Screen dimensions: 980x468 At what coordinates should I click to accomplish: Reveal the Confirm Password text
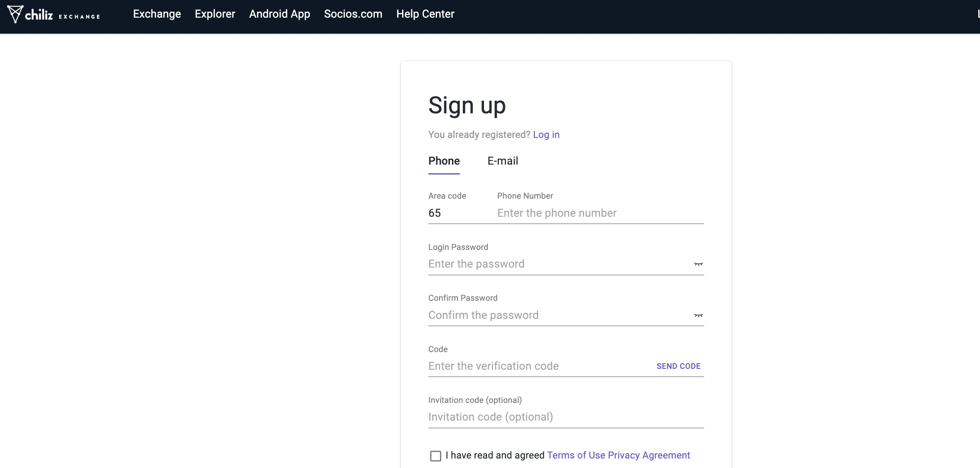(698, 315)
